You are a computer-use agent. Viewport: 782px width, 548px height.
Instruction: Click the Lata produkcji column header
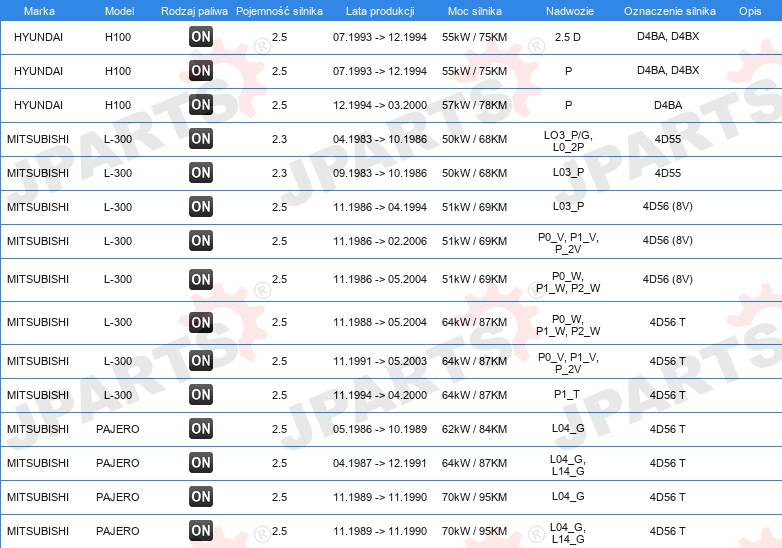coord(380,11)
